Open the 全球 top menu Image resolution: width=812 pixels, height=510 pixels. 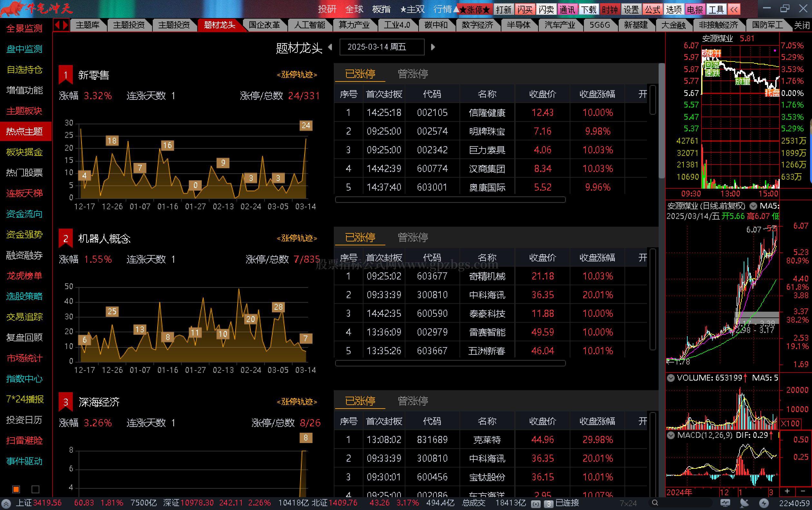pyautogui.click(x=354, y=9)
